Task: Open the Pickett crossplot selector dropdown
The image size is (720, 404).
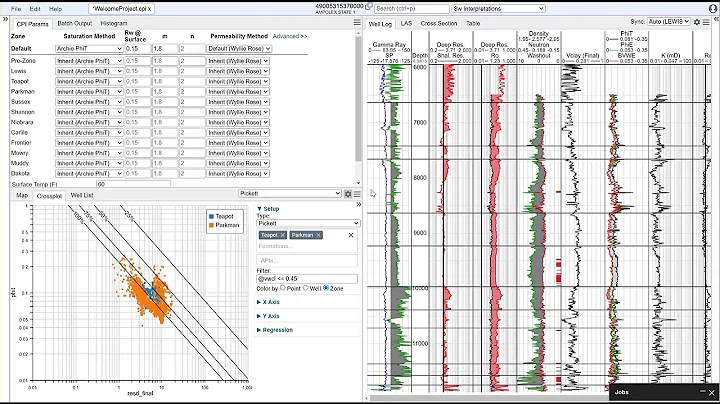Action: (x=290, y=194)
